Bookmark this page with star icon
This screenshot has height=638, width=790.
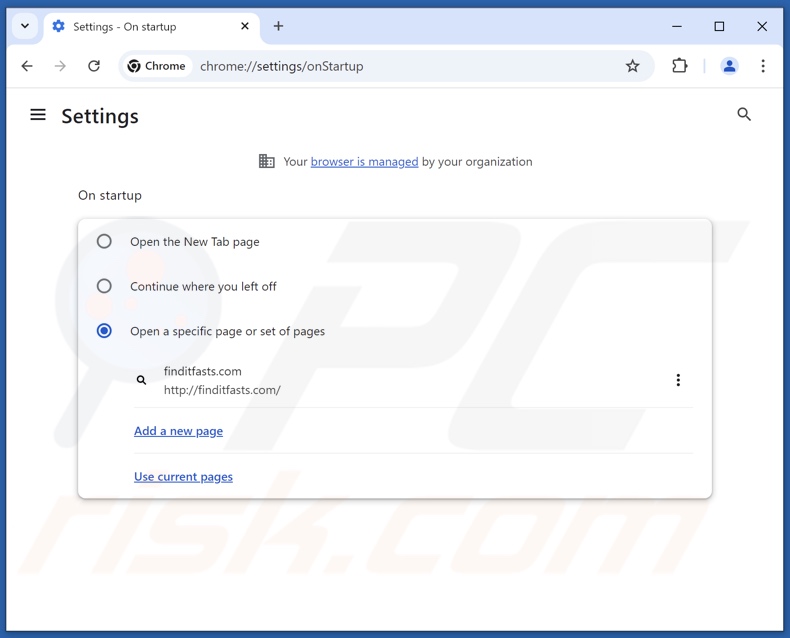[x=632, y=66]
